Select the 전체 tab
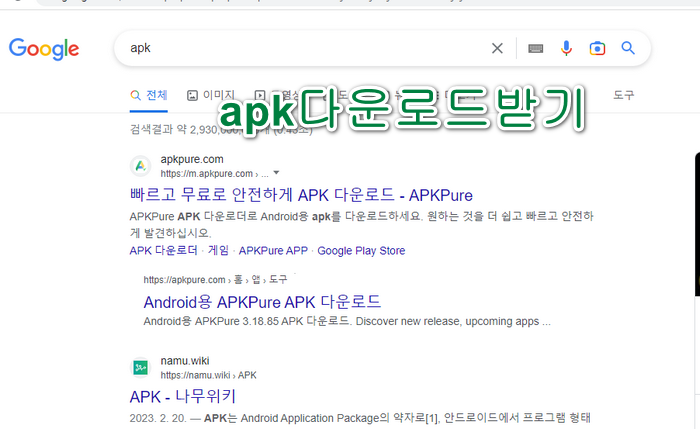 [149, 95]
